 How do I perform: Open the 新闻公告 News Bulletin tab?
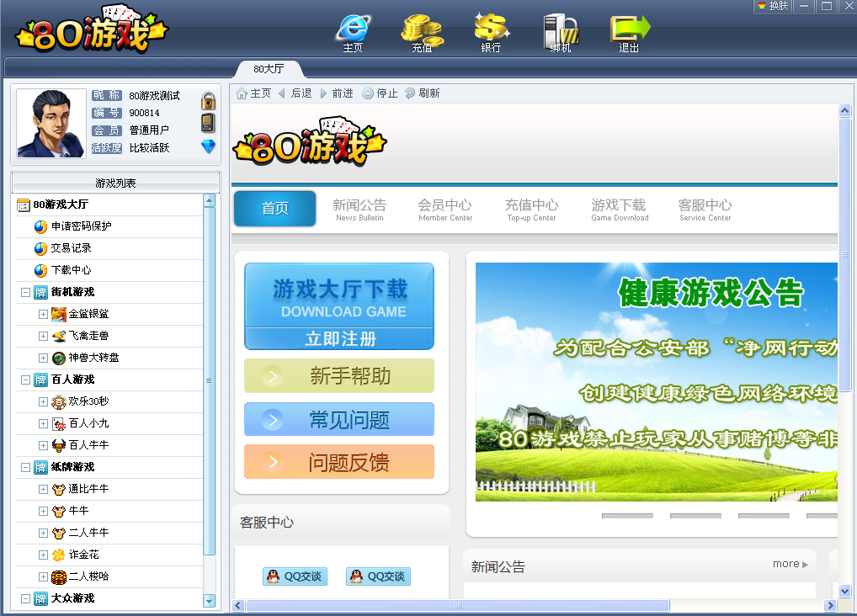[x=359, y=210]
